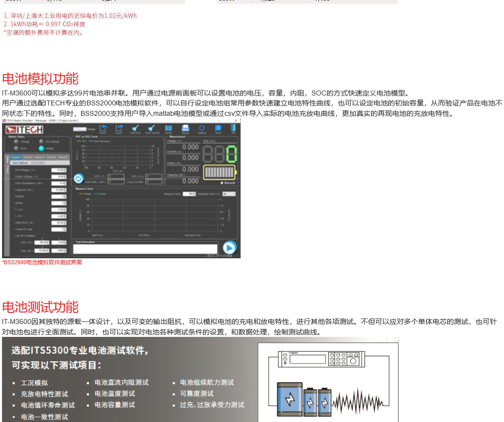Switch to the Curve 1 tab
504x422 pixels.
tap(16, 157)
